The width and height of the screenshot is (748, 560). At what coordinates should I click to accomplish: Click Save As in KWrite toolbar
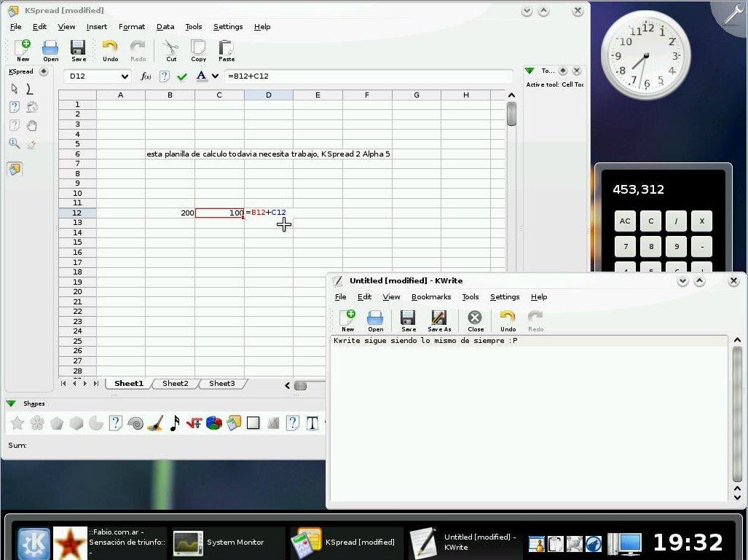tap(439, 321)
